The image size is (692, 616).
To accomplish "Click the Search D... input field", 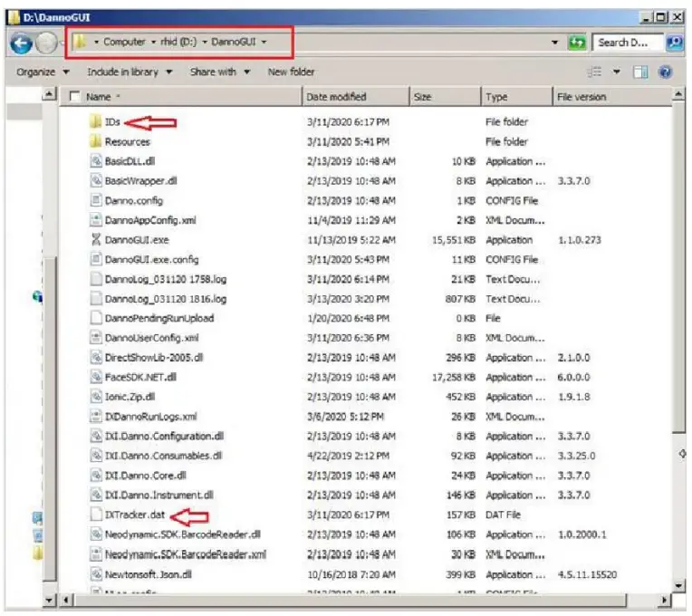I will [x=627, y=43].
